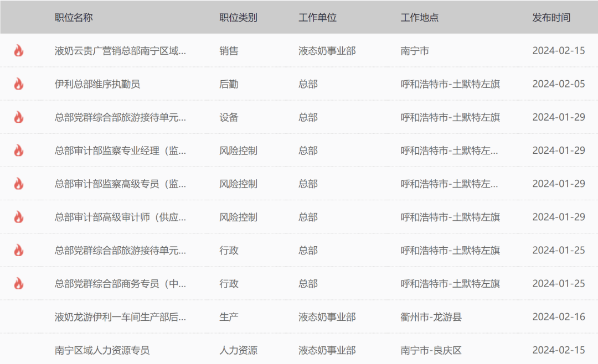Click the flame icon in the 行政 旅游接待单元 row
This screenshot has width=598, height=364.
(x=19, y=250)
